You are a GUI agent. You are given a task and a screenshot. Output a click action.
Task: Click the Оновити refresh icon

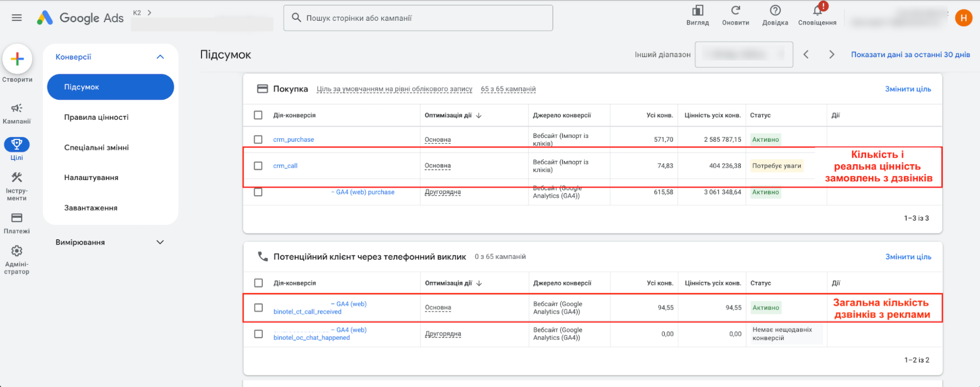tap(735, 10)
